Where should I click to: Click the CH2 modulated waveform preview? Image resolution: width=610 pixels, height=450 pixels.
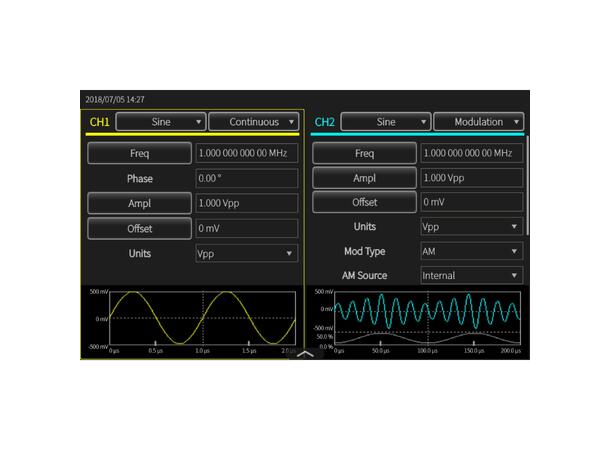(x=427, y=321)
